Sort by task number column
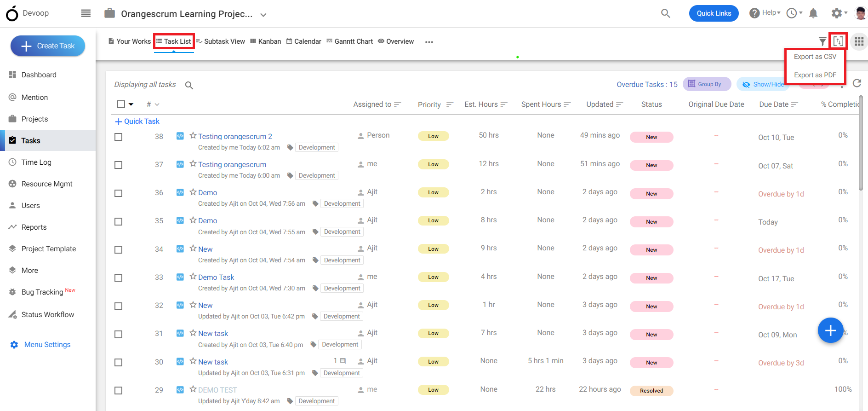 click(x=153, y=104)
